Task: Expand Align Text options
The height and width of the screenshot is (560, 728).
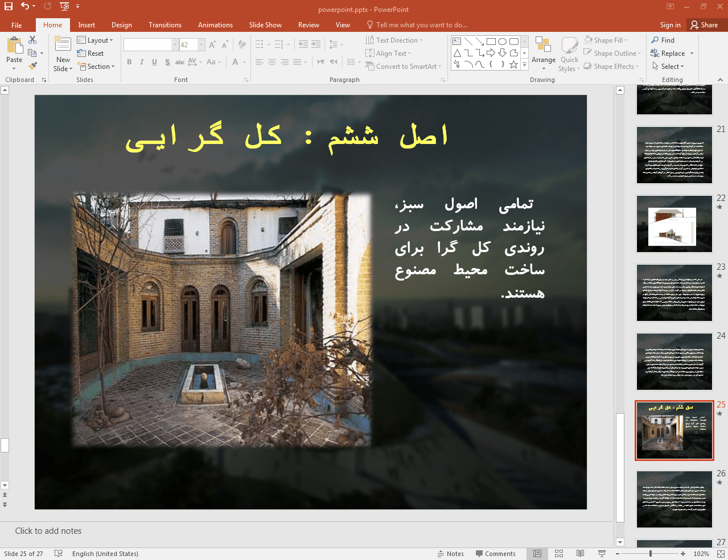Action: tap(388, 53)
